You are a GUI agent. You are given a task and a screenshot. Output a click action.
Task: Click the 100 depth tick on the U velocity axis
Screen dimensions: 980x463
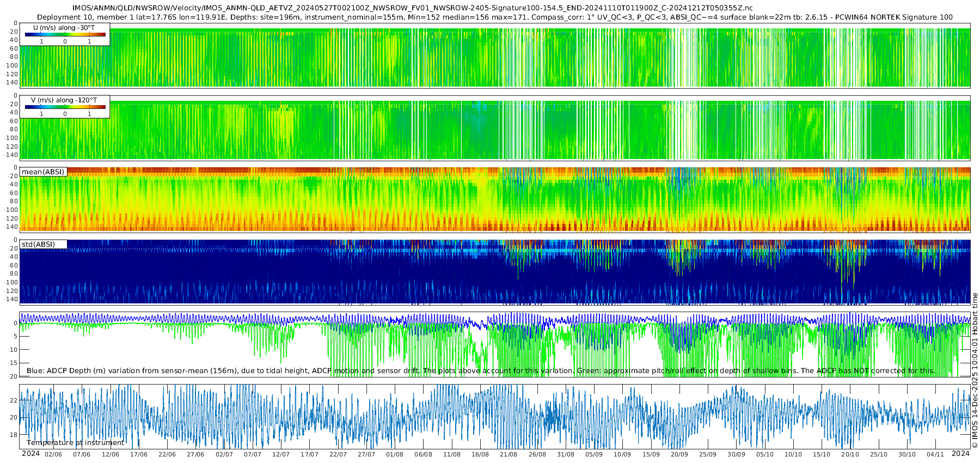(x=12, y=66)
